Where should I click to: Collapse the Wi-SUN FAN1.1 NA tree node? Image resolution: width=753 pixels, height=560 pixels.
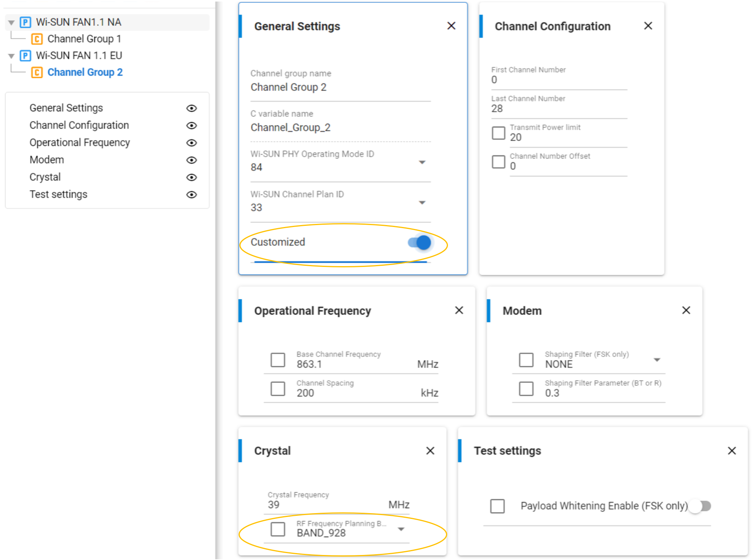(x=12, y=23)
